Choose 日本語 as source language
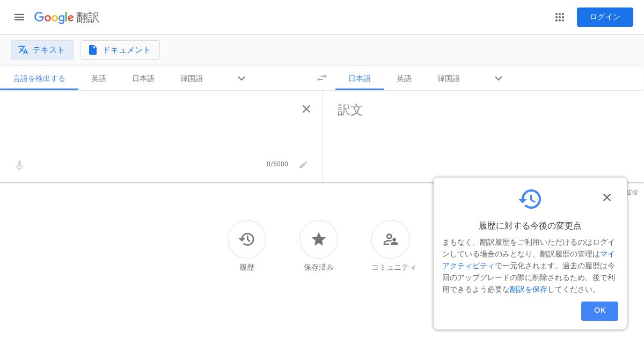This screenshot has height=338, width=644. click(143, 78)
